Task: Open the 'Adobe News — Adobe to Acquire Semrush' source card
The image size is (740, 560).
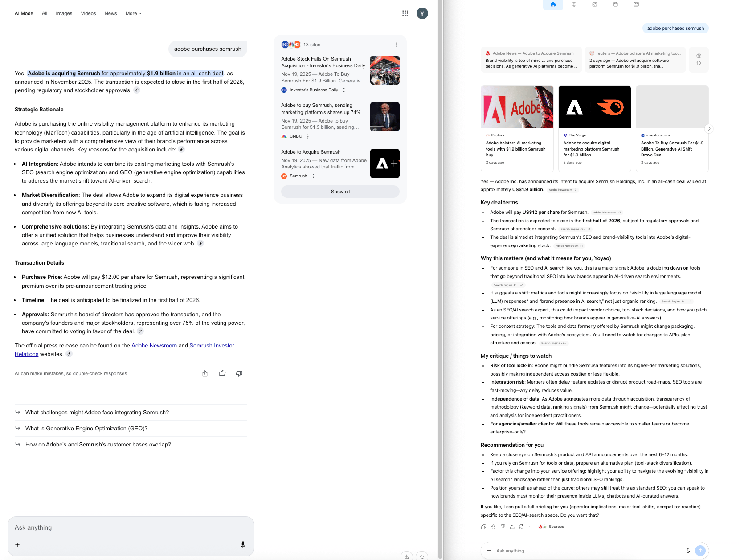Action: tap(531, 60)
